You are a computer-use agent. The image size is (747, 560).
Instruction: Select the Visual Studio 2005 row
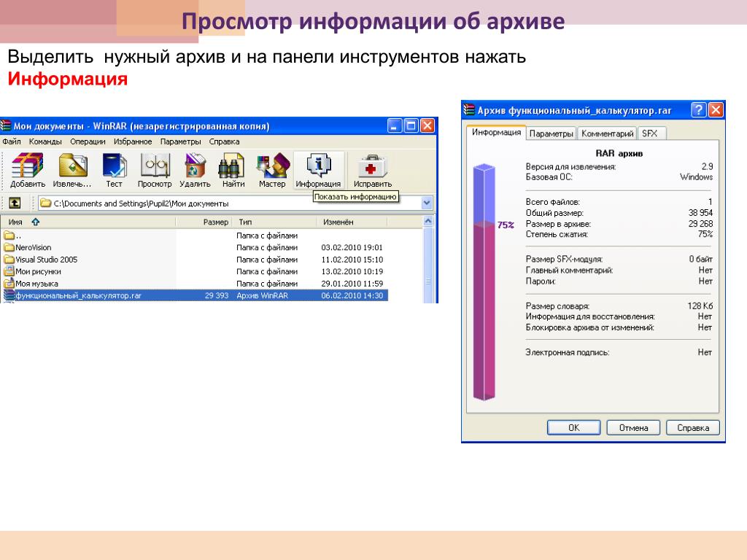pyautogui.click(x=194, y=259)
